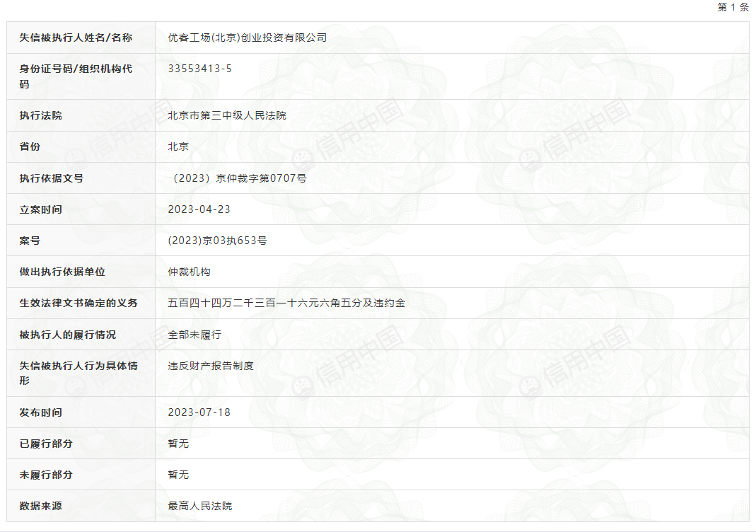This screenshot has width=756, height=532.
Task: Click the organization code '33553413-5'
Action: [199, 69]
